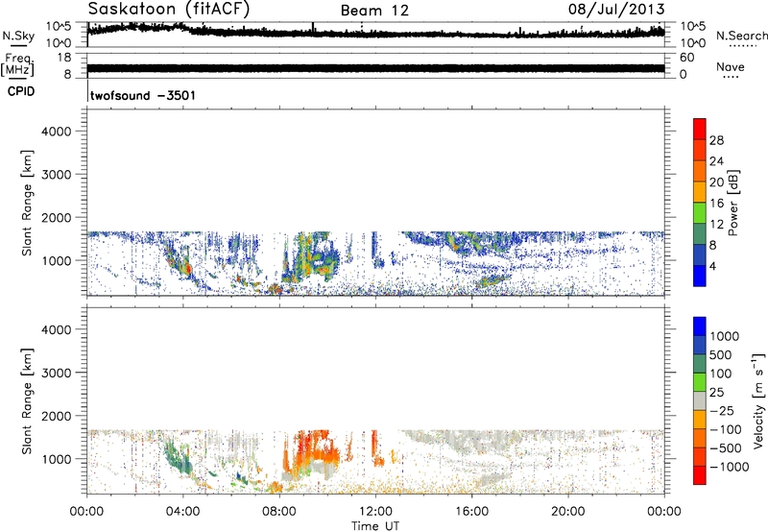Select the 60 tick on Nave axis

[686, 58]
